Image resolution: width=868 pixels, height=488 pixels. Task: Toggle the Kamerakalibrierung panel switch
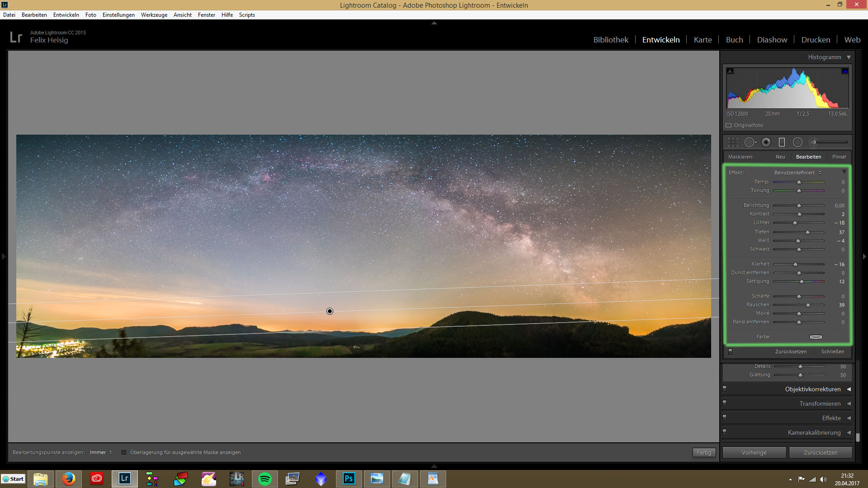[x=724, y=432]
